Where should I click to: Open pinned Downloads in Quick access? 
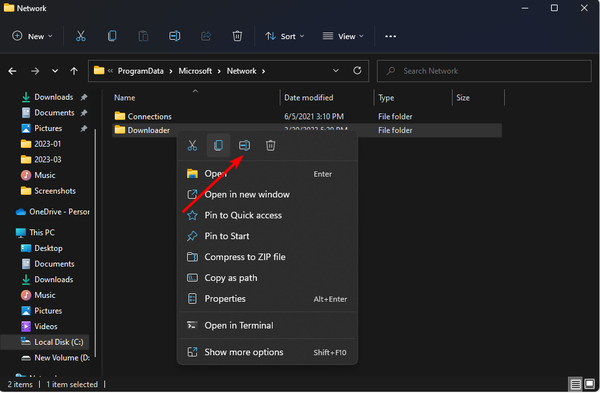pos(54,97)
